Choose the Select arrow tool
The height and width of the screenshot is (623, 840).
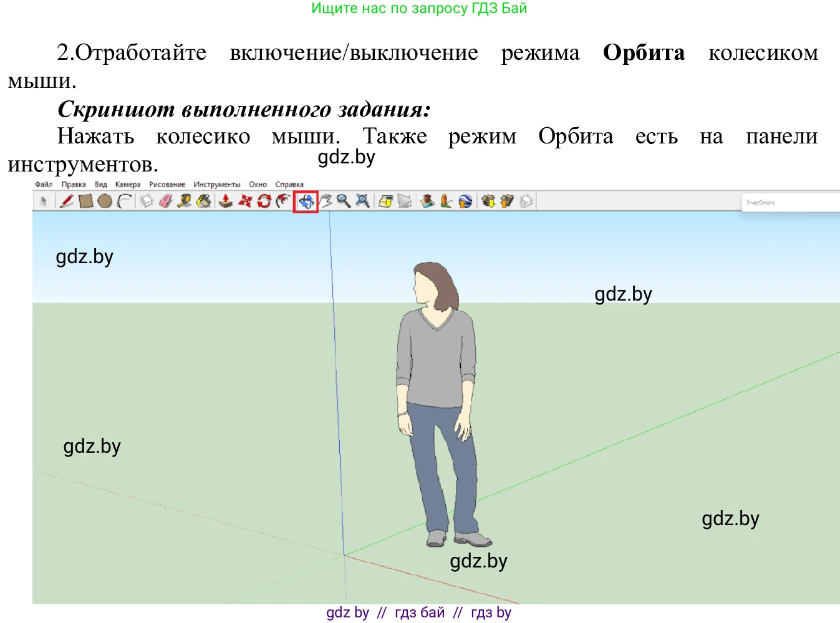(x=44, y=201)
